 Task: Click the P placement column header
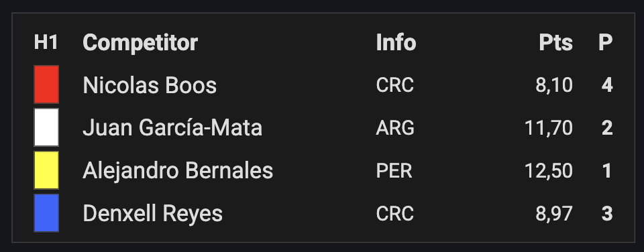pos(605,43)
